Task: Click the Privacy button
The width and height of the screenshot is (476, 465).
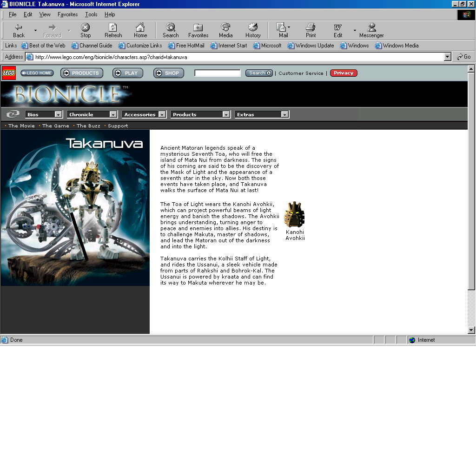Action: click(x=344, y=73)
